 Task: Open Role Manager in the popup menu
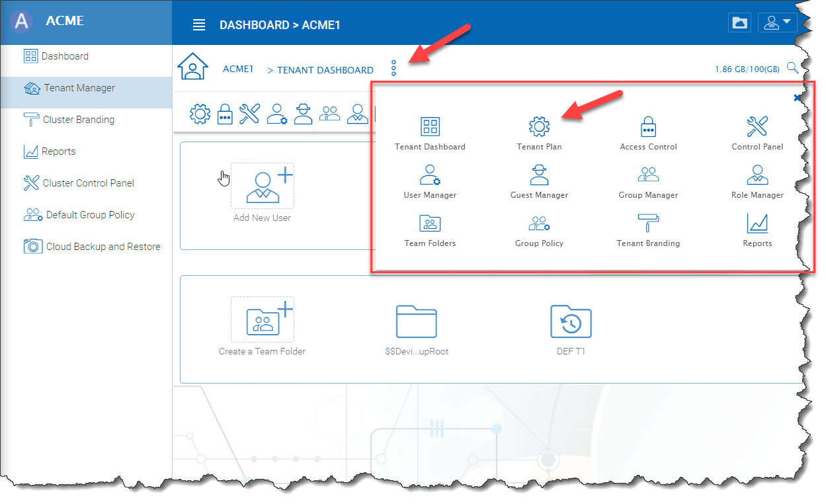757,183
